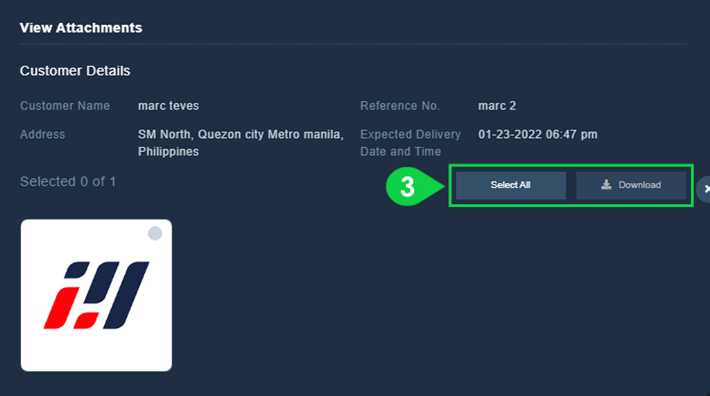The height and width of the screenshot is (396, 710).
Task: Click the Expected Delivery Date and Time label
Action: [410, 143]
